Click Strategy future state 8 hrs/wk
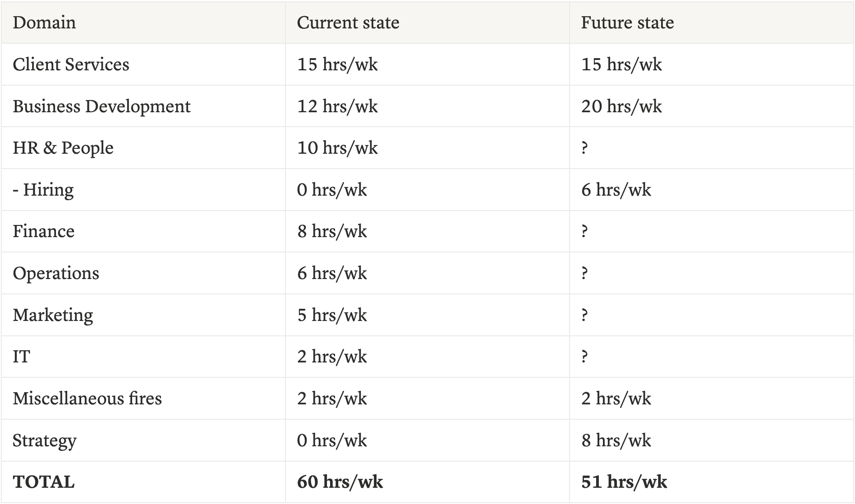The height and width of the screenshot is (504, 855). pos(616,440)
